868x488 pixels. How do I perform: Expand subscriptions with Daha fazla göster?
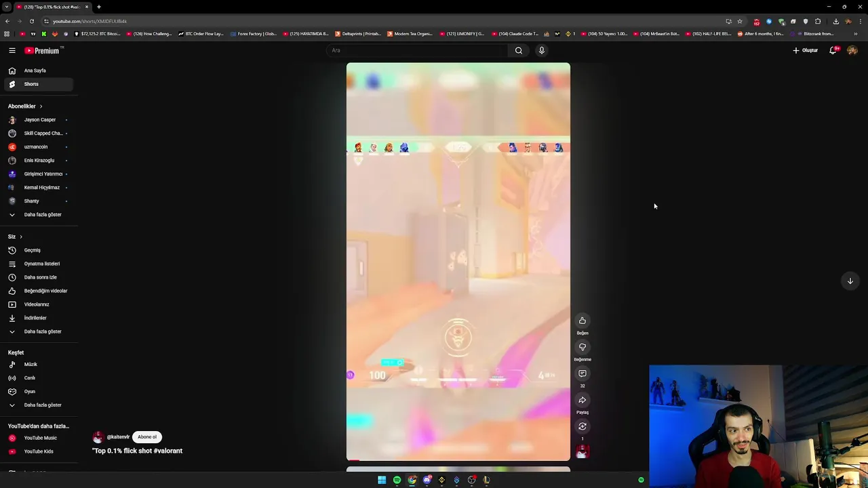click(38, 215)
